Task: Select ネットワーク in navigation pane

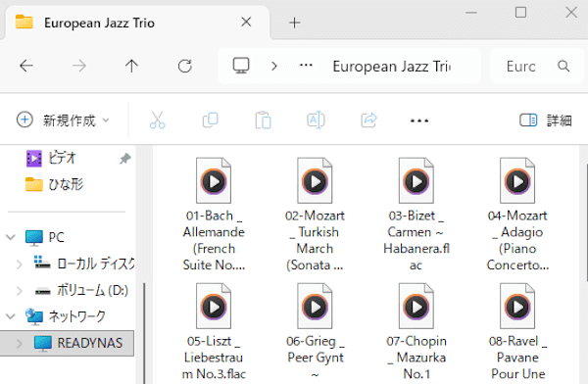Action: click(x=66, y=316)
